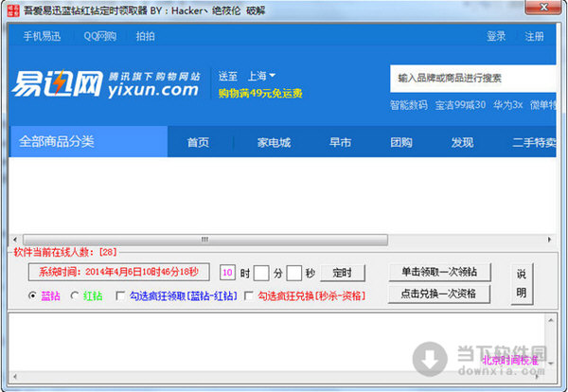The image size is (568, 392).
Task: Close the window with the X button
Action: pyautogui.click(x=543, y=7)
